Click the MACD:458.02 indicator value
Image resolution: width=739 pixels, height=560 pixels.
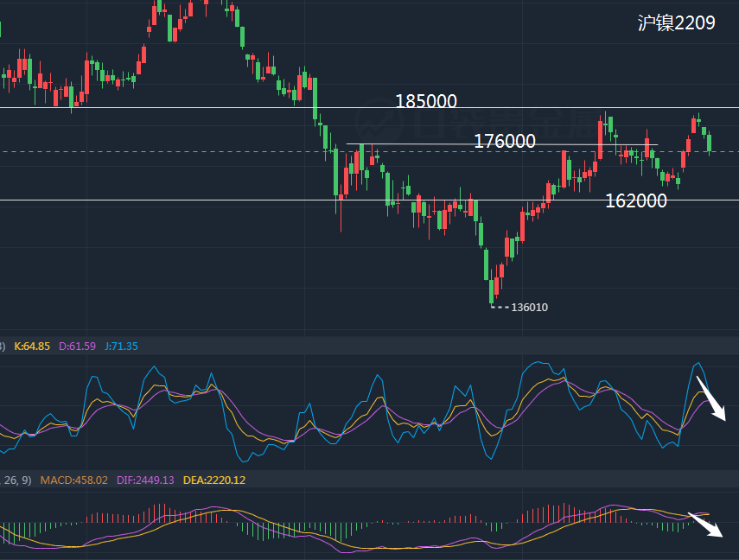point(74,480)
